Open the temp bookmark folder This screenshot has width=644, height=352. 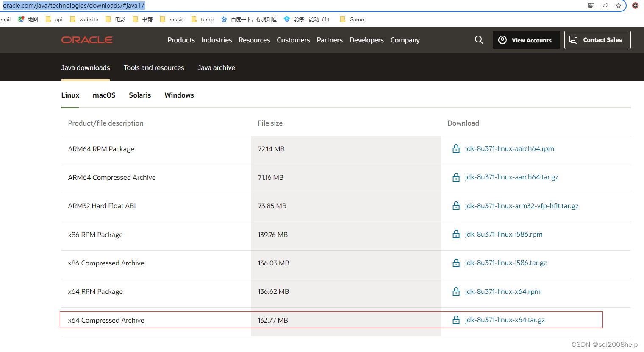pos(202,19)
